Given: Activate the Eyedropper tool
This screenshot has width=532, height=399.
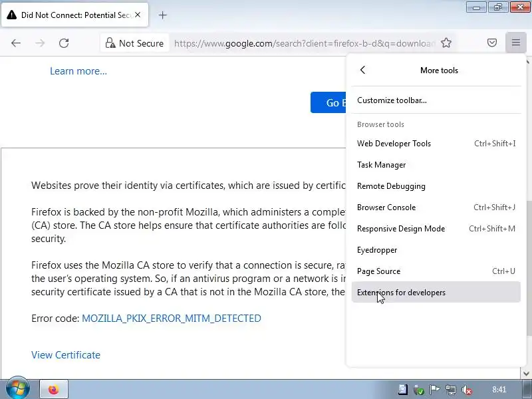Looking at the screenshot, I should point(436,250).
